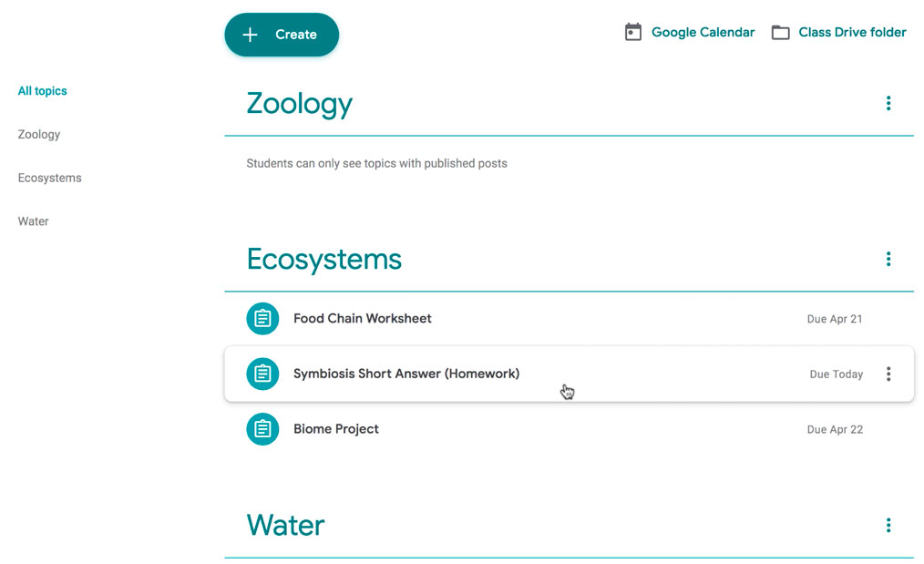The image size is (924, 564).
Task: Open Zoology topic three-dot menu
Action: click(x=888, y=104)
